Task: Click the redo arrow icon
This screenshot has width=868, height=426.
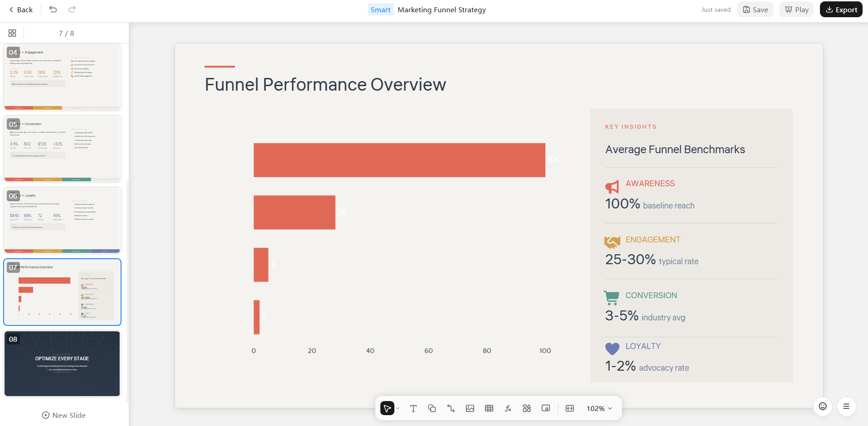Action: 72,10
